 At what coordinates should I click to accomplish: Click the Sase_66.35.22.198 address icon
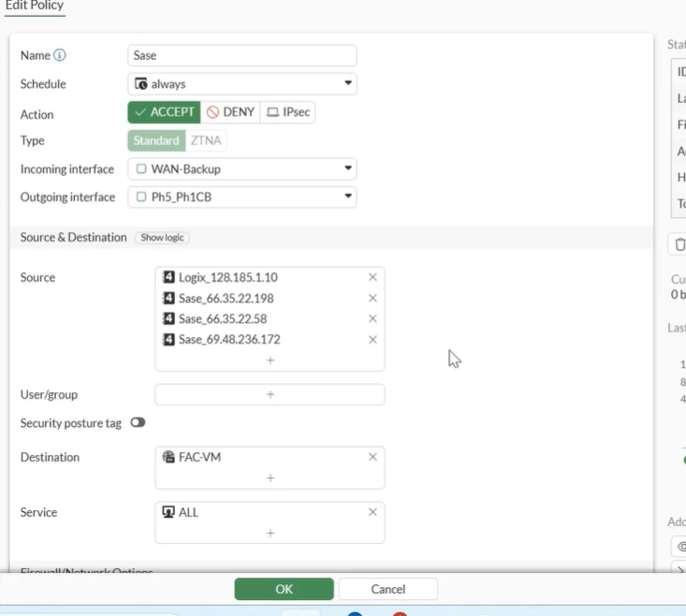point(168,298)
